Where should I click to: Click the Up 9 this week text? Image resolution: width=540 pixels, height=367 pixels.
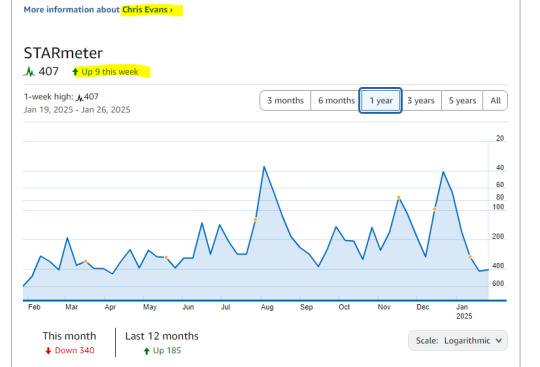110,72
